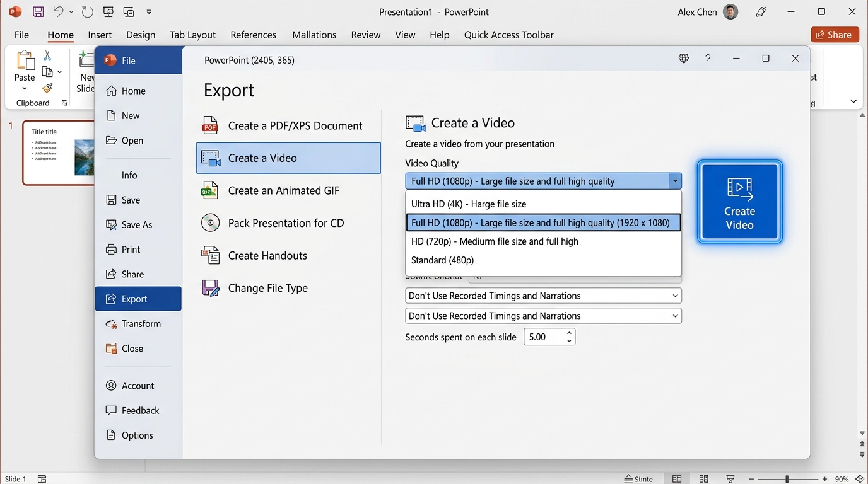Screen dimensions: 868x484
Task: Open the first Recorded Timings and Narrations dropdown
Action: click(543, 296)
